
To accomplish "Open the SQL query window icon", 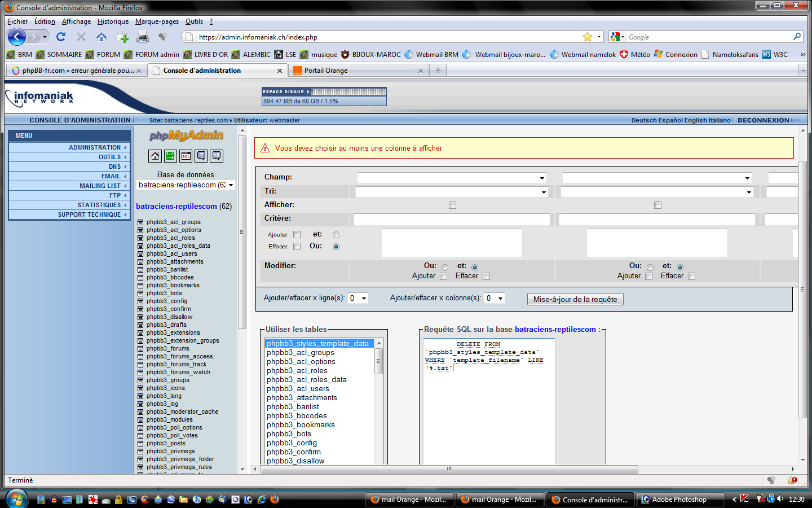I will click(186, 156).
